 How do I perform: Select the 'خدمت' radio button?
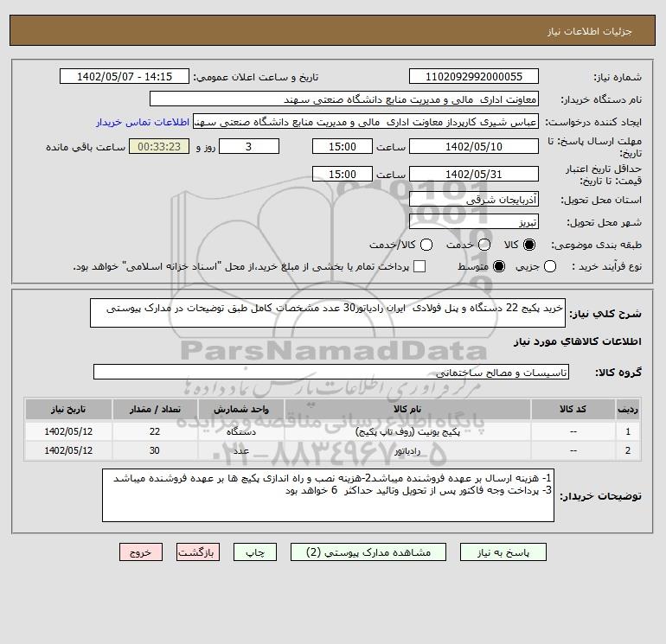click(484, 245)
